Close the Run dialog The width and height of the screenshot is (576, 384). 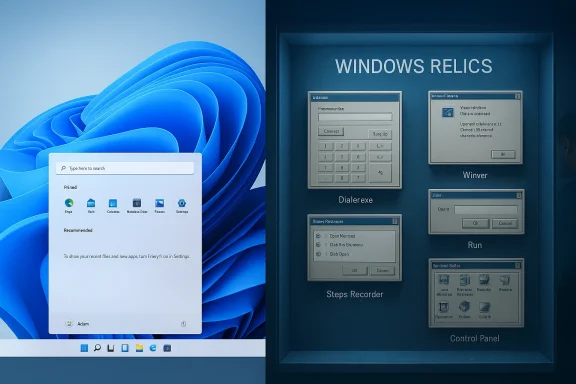(x=519, y=195)
